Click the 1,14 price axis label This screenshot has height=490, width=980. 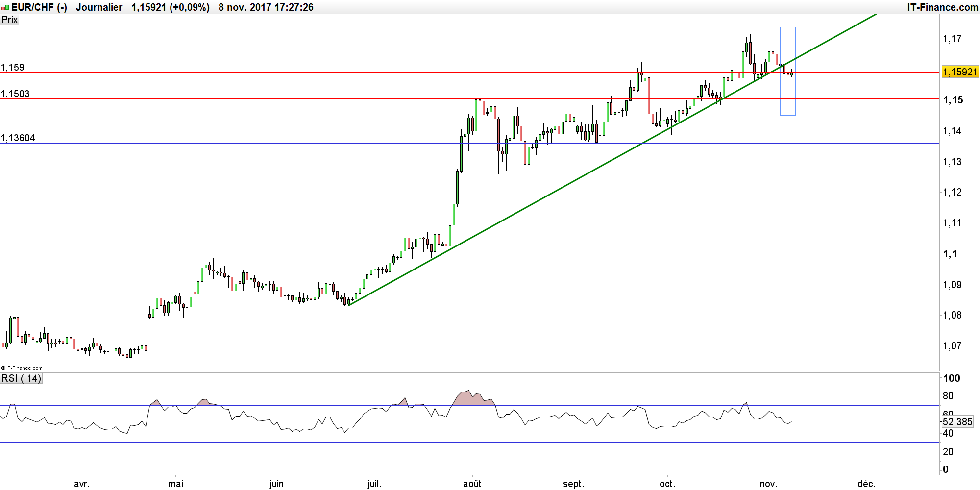[953, 131]
